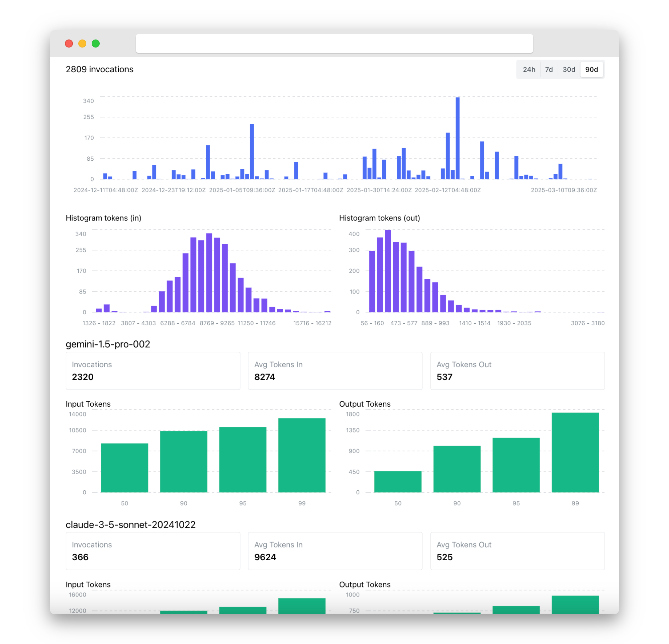Click the '1326 - 1822' bin label
The width and height of the screenshot is (669, 644).
(x=99, y=323)
